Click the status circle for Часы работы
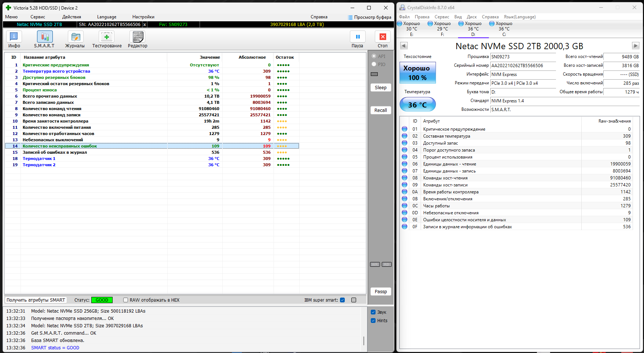 click(405, 206)
